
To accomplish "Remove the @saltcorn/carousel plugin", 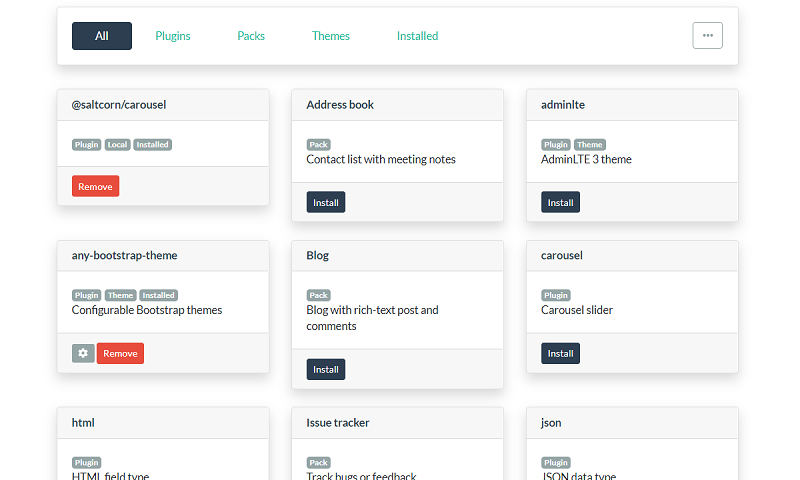I will click(95, 186).
